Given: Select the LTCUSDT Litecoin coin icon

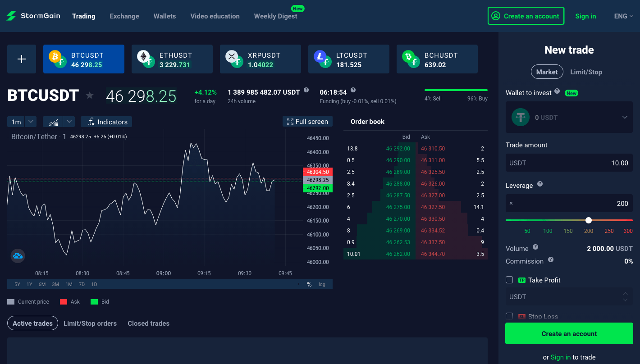Looking at the screenshot, I should coord(320,56).
